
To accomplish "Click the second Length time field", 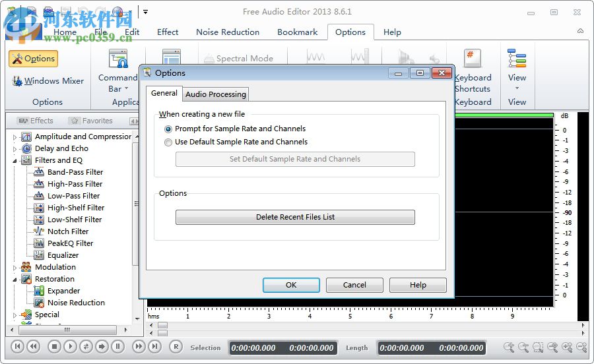I will click(461, 348).
